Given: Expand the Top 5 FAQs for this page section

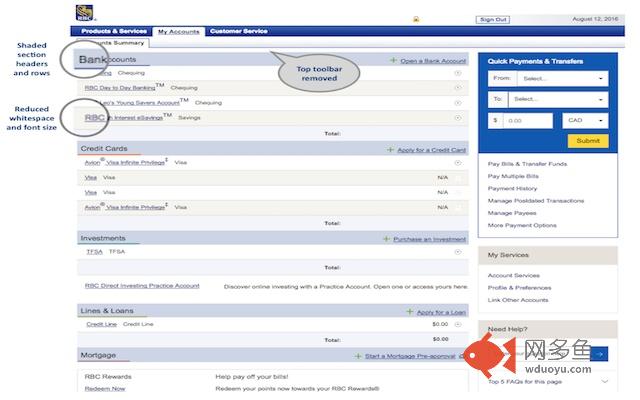Looking at the screenshot, I should coord(604,381).
